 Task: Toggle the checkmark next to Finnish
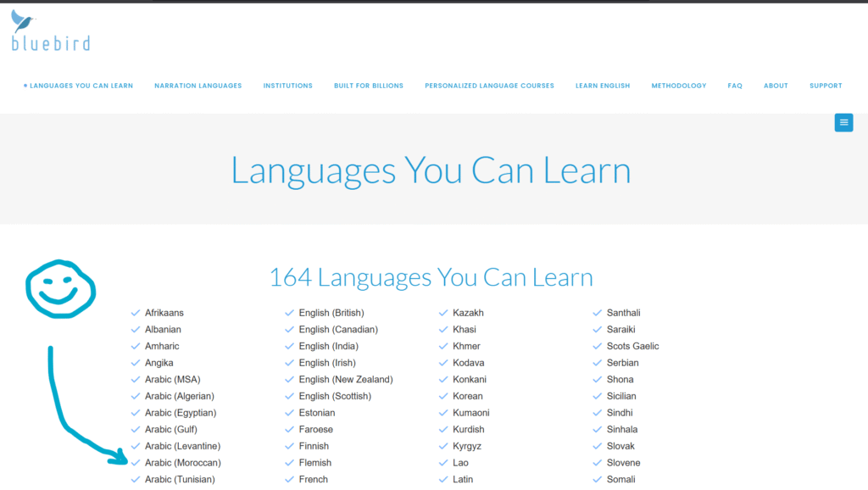pos(289,446)
